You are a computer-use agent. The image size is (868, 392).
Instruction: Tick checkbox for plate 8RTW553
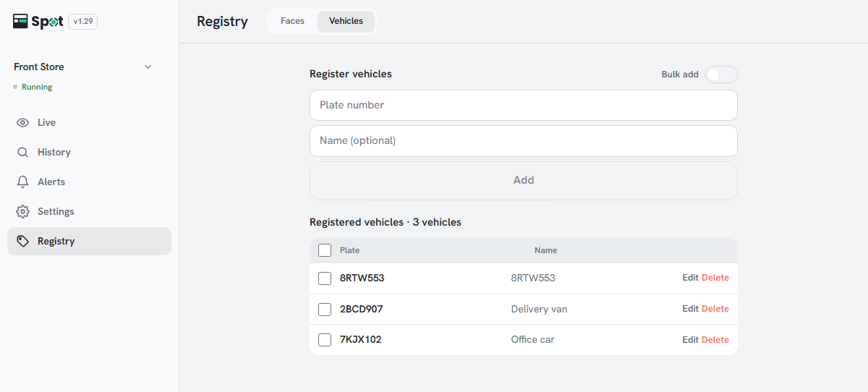325,278
